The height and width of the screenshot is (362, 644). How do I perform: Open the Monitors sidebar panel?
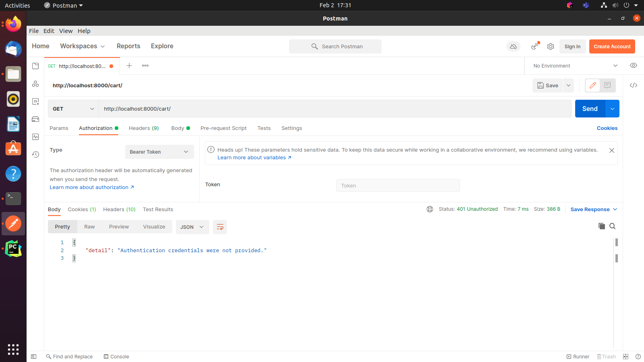35,137
